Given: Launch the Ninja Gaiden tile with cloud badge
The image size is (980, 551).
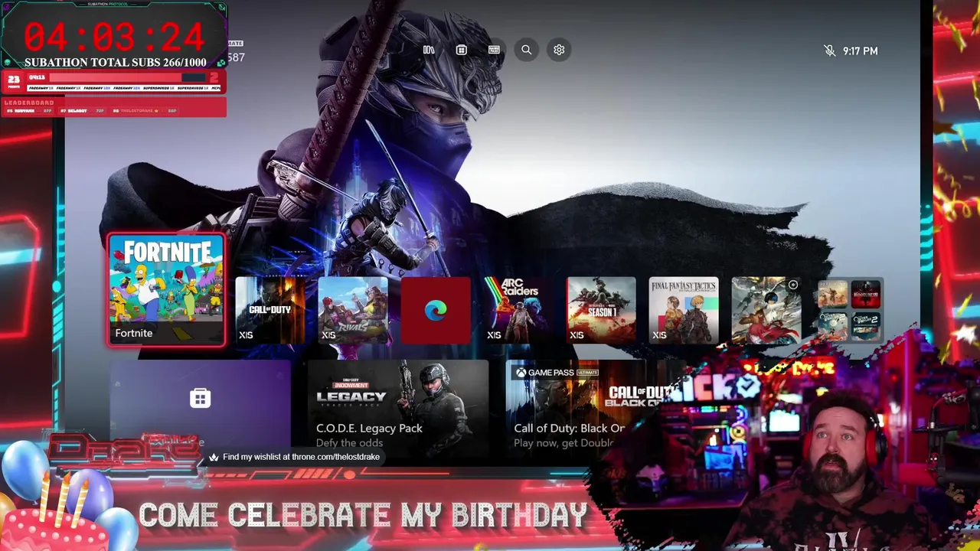Looking at the screenshot, I should tap(766, 310).
